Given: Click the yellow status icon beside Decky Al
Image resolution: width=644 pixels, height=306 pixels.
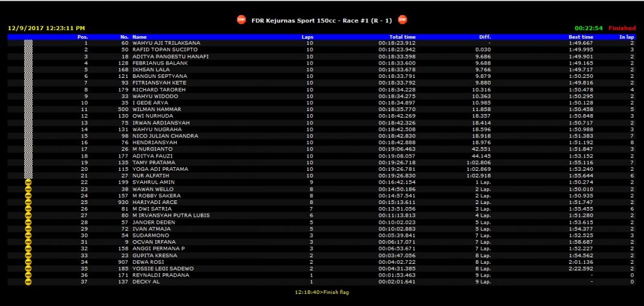Looking at the screenshot, I should [28, 281].
